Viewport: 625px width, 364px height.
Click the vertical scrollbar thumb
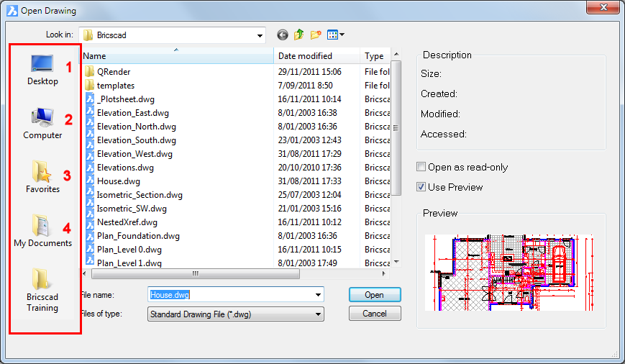tap(396, 128)
